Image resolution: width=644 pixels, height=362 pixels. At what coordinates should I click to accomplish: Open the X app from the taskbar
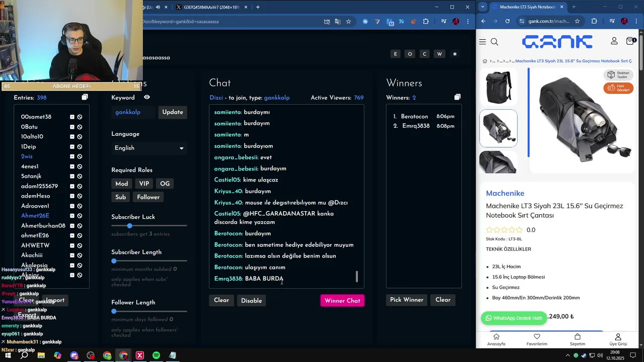click(140, 355)
